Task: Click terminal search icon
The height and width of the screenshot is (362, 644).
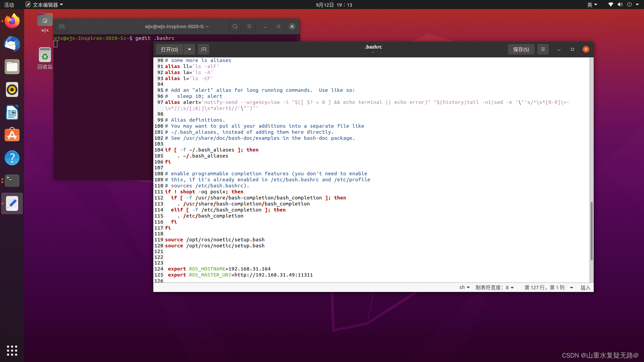Action: coord(235,26)
